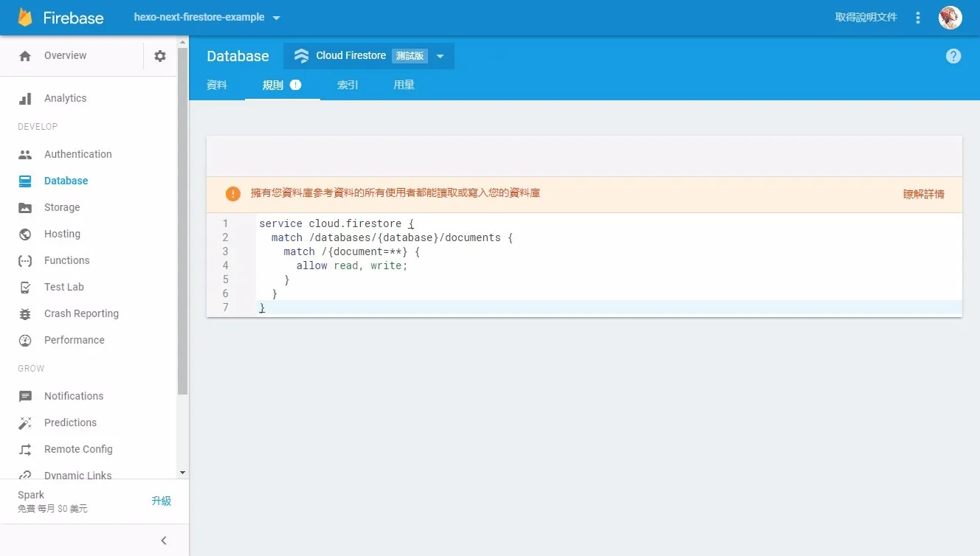Click the Analytics bar chart icon
The height and width of the screenshot is (556, 980).
tap(25, 98)
